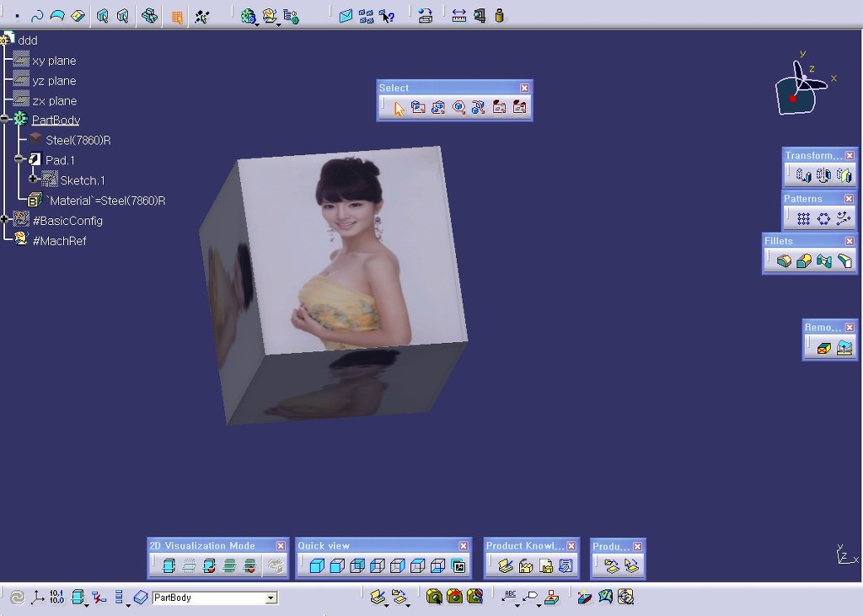Image resolution: width=863 pixels, height=616 pixels.
Task: Expand the Sketch.1 tree node
Action: (x=33, y=179)
